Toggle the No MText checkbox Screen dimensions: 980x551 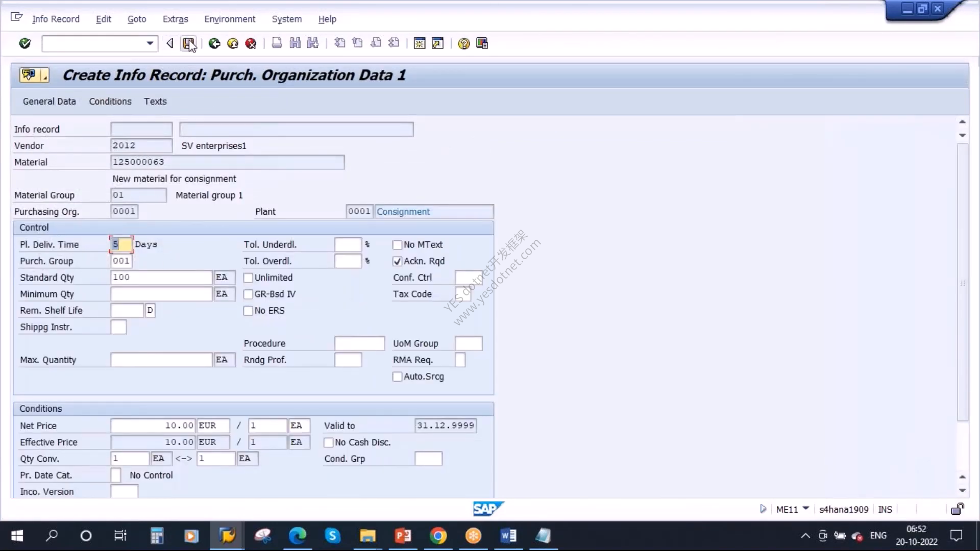click(397, 245)
